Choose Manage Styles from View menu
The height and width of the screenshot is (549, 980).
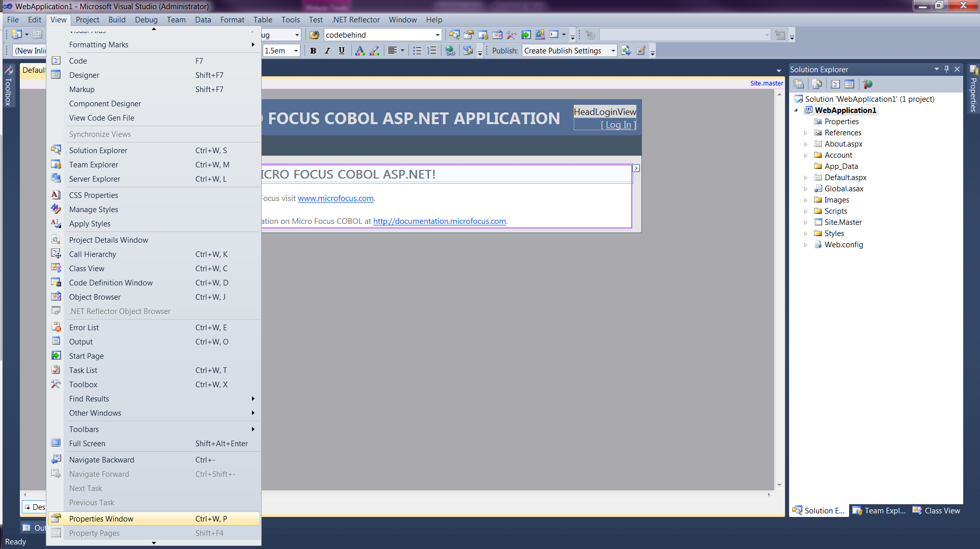click(x=154, y=210)
